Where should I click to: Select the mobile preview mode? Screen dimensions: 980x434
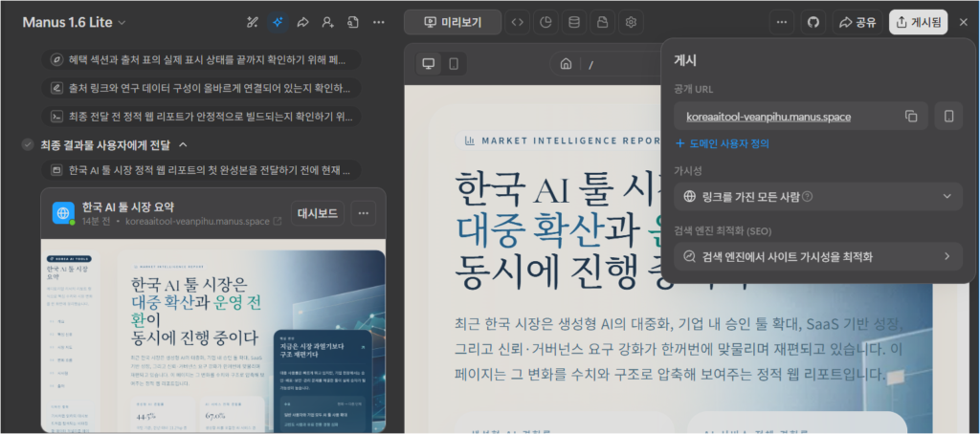(455, 64)
